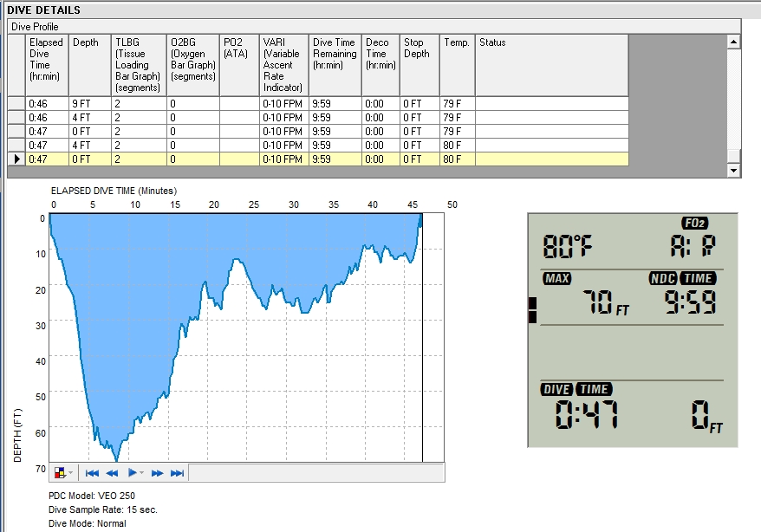Select the current-row arrow indicator of highlighted row

[x=16, y=159]
